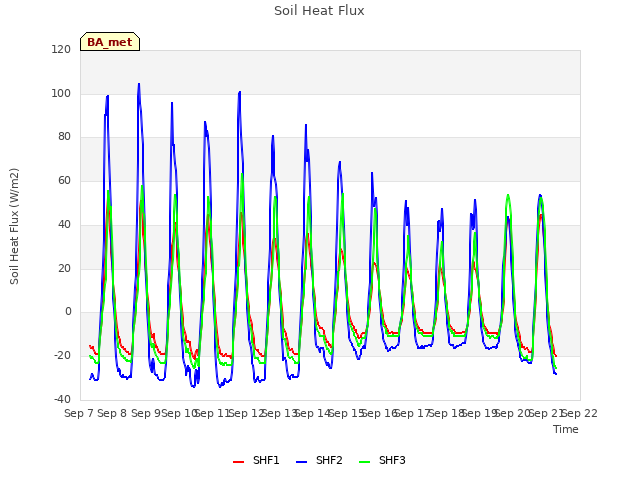This screenshot has width=640, height=480.
Task: Click the -40 y-axis tick label
Action: (x=62, y=400)
